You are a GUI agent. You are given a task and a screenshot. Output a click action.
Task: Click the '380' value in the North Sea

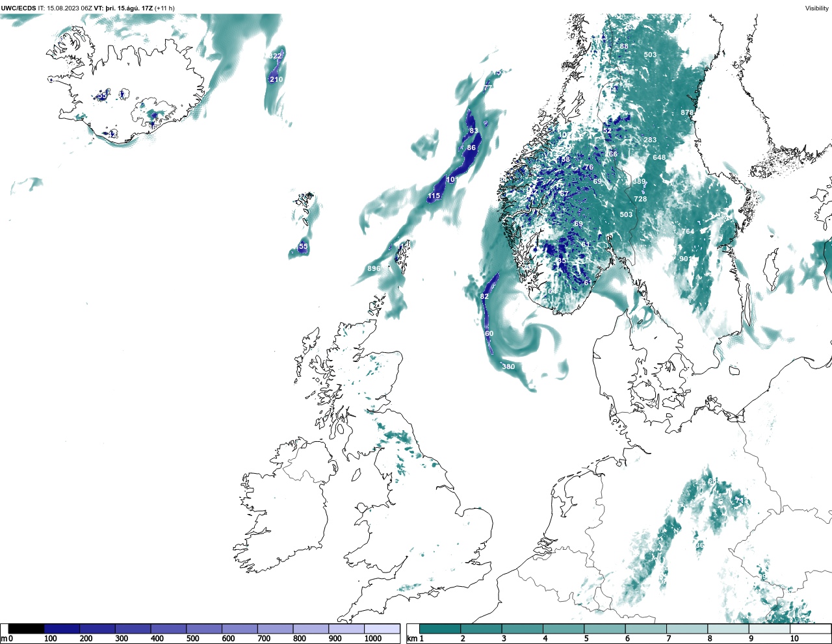pos(508,367)
